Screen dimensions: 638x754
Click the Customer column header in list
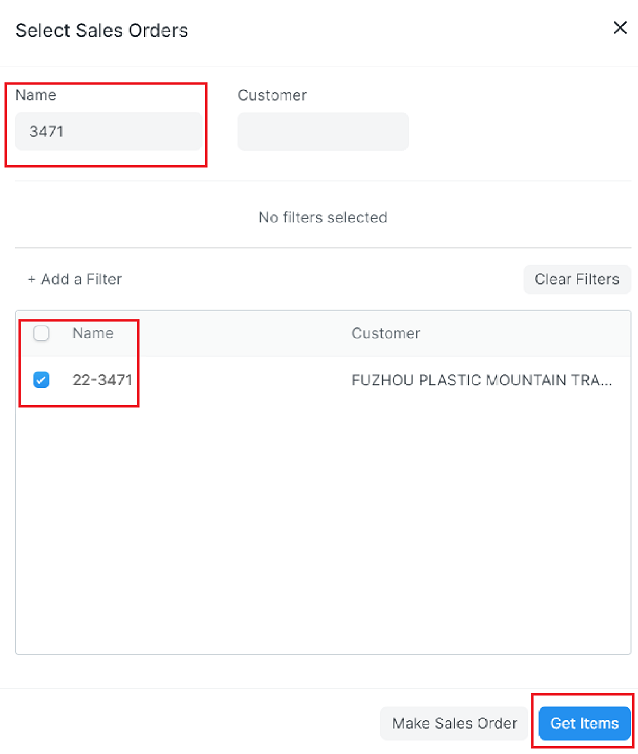(x=386, y=333)
